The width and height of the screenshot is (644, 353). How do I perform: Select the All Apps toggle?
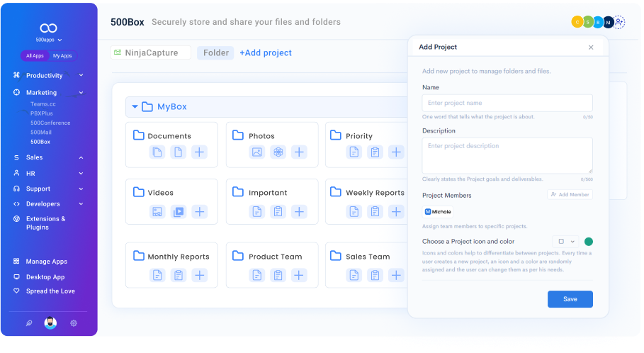click(x=35, y=55)
